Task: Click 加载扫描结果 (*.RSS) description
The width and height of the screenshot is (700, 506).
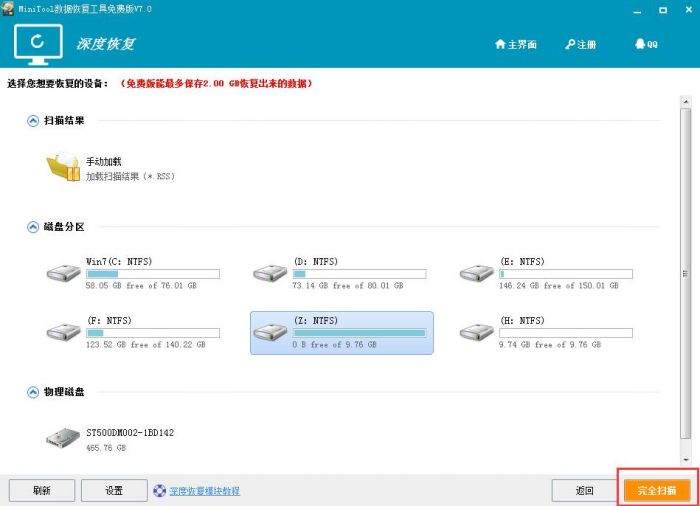Action: pos(130,176)
